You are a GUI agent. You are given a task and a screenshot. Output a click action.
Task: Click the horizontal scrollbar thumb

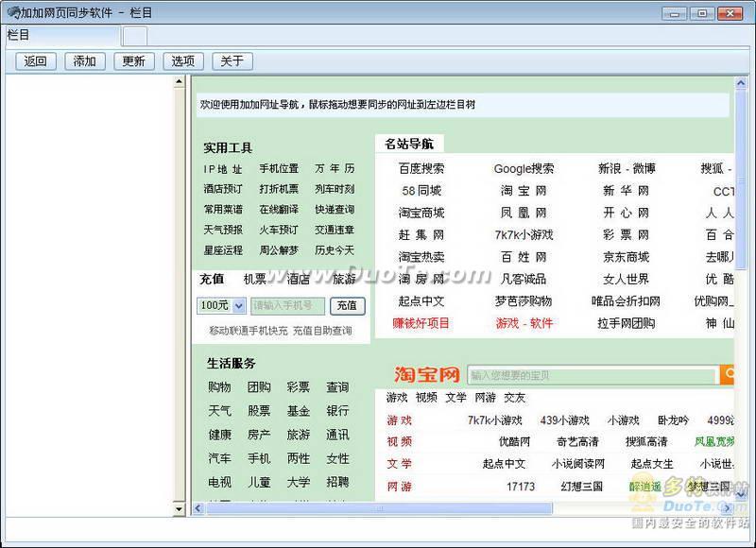(x=379, y=508)
